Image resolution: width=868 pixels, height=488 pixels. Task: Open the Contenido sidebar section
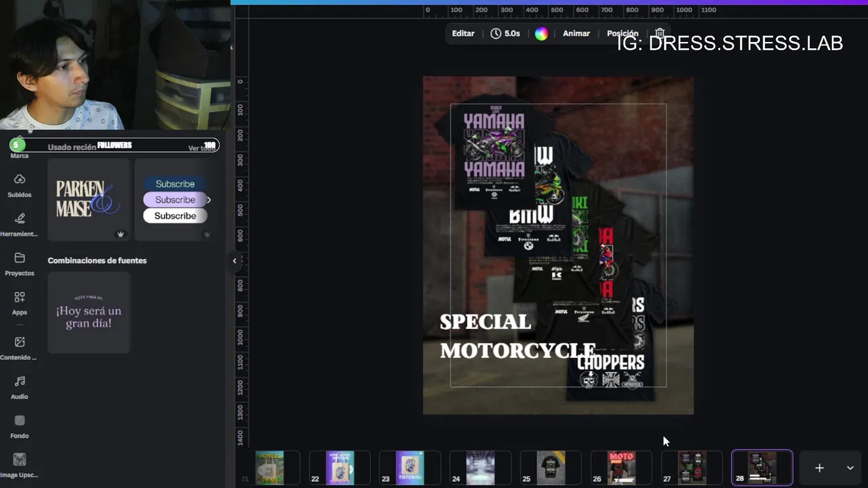coord(19,348)
